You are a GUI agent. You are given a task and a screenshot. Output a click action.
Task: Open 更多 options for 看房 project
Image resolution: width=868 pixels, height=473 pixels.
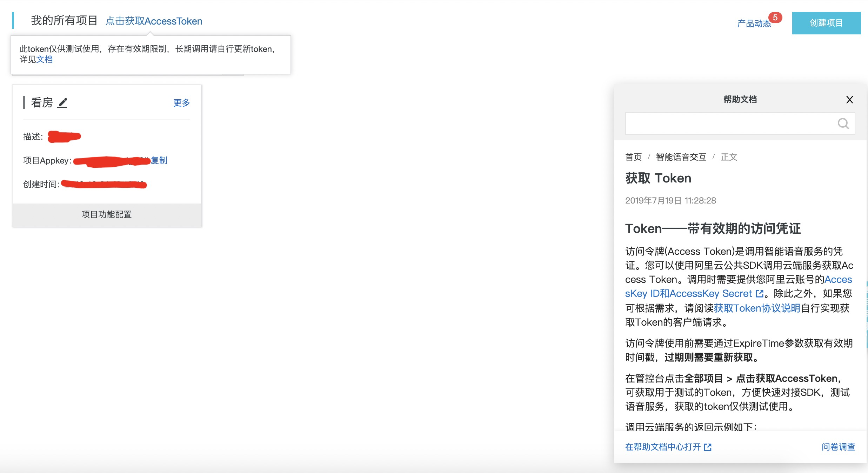click(x=181, y=102)
